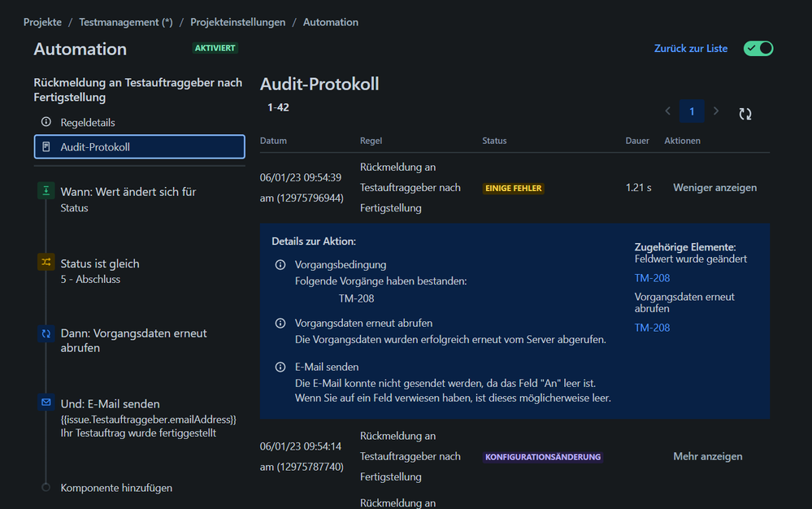Select the trigger icon beside "Wann: Wert ändert sich"
812x509 pixels.
[x=46, y=190]
